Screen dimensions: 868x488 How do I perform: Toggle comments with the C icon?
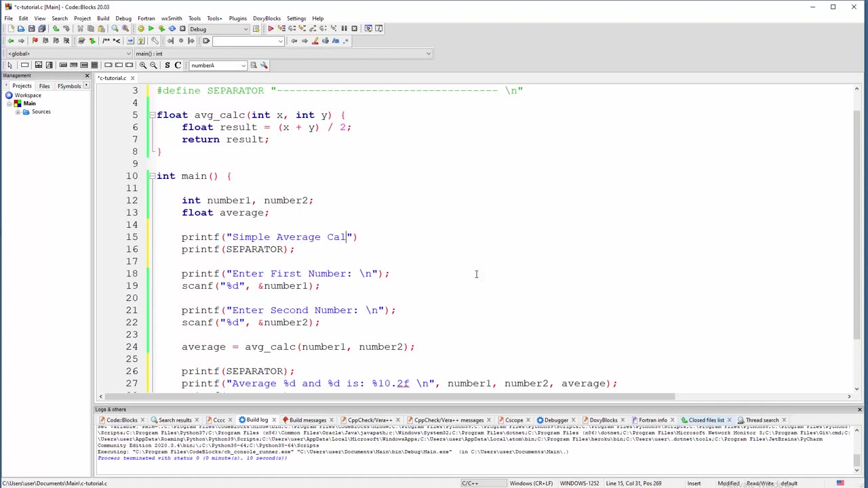pyautogui.click(x=178, y=65)
